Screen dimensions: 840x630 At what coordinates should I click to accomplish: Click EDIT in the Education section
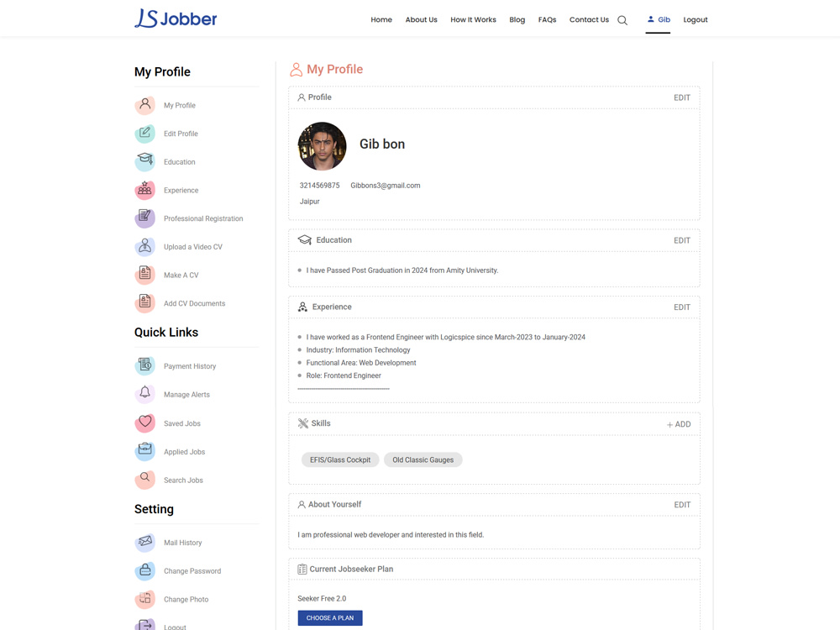pyautogui.click(x=682, y=240)
